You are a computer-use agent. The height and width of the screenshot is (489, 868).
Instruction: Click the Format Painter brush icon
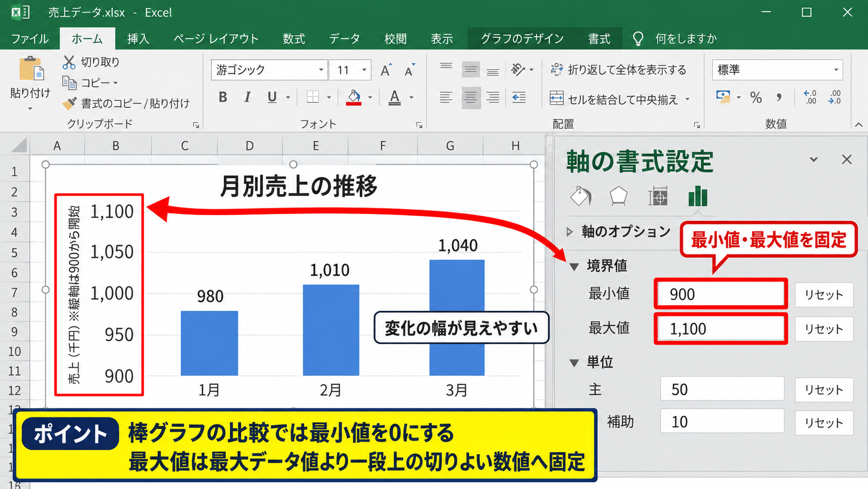(x=69, y=103)
